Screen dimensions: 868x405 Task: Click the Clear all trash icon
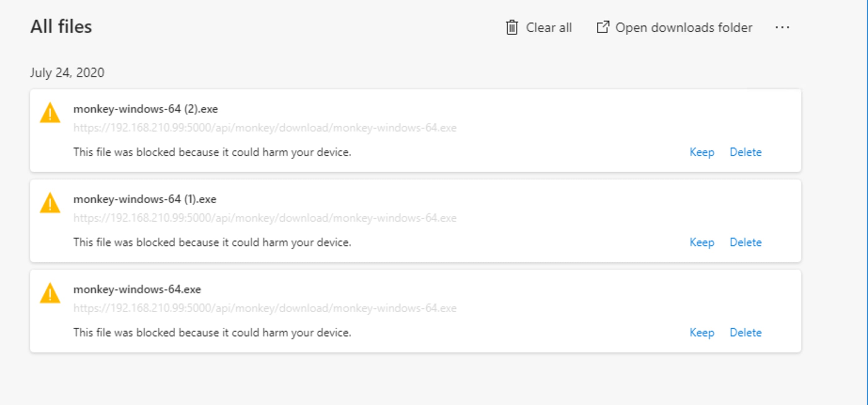[x=511, y=27]
